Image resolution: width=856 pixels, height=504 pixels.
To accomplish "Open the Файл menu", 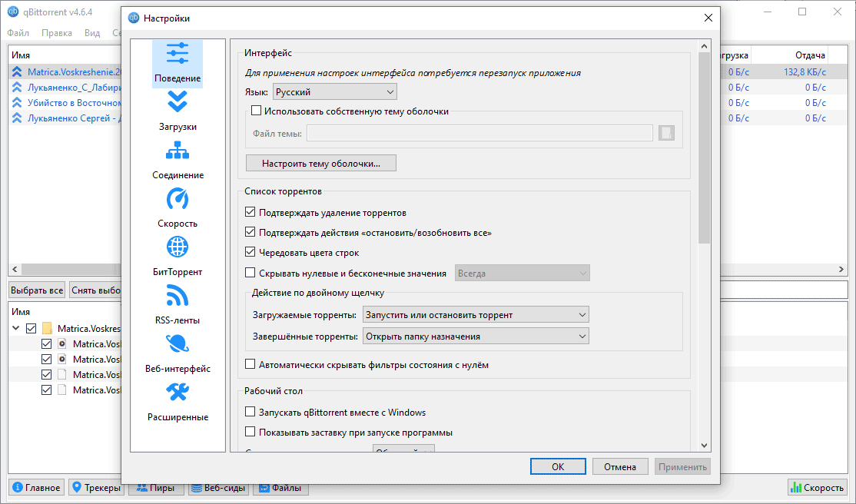I will coord(18,33).
